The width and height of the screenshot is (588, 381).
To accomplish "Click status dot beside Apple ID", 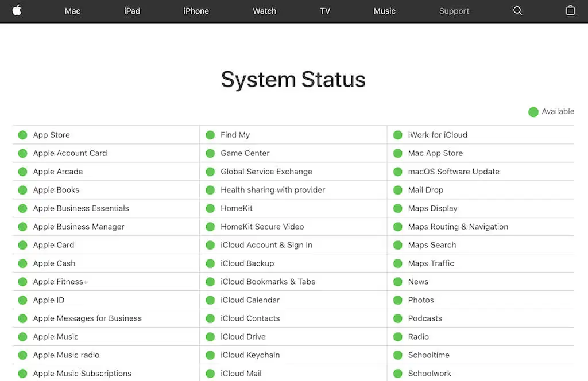I will tap(22, 300).
